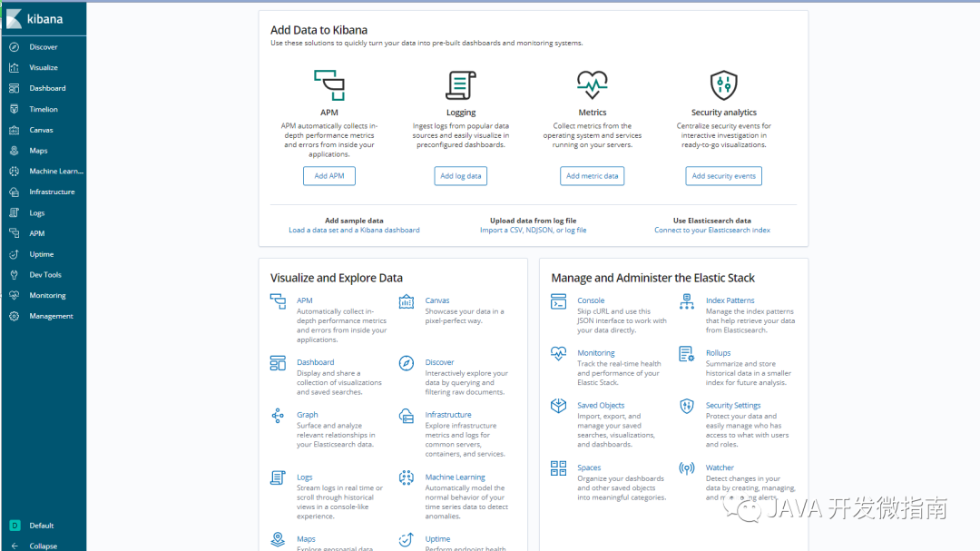
Task: Click the Dashboard icon in sidebar
Action: coord(15,88)
